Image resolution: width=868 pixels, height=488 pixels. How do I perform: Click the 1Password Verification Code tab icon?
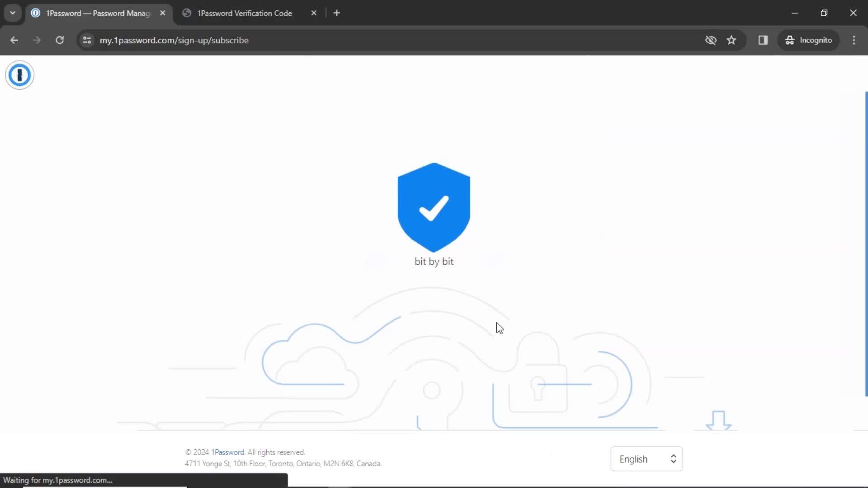tap(187, 13)
